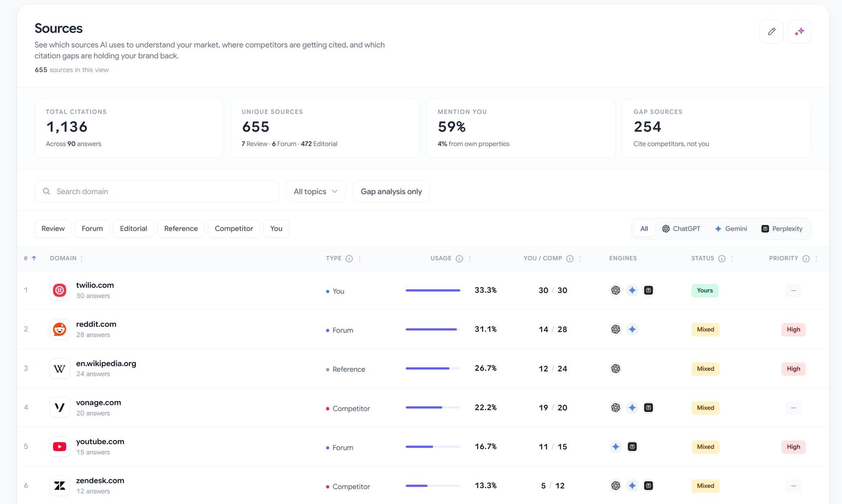Click Gemini engine icon in vonage.com row
The width and height of the screenshot is (842, 504).
coord(632,408)
